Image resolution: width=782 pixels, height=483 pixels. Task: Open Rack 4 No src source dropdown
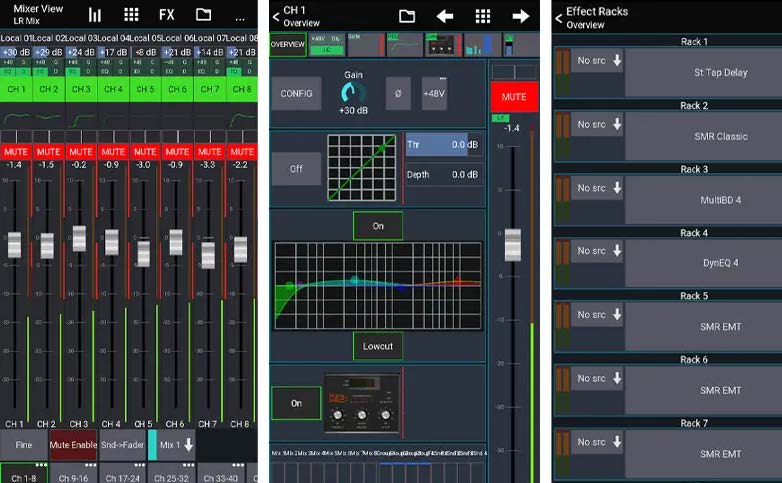(x=597, y=251)
